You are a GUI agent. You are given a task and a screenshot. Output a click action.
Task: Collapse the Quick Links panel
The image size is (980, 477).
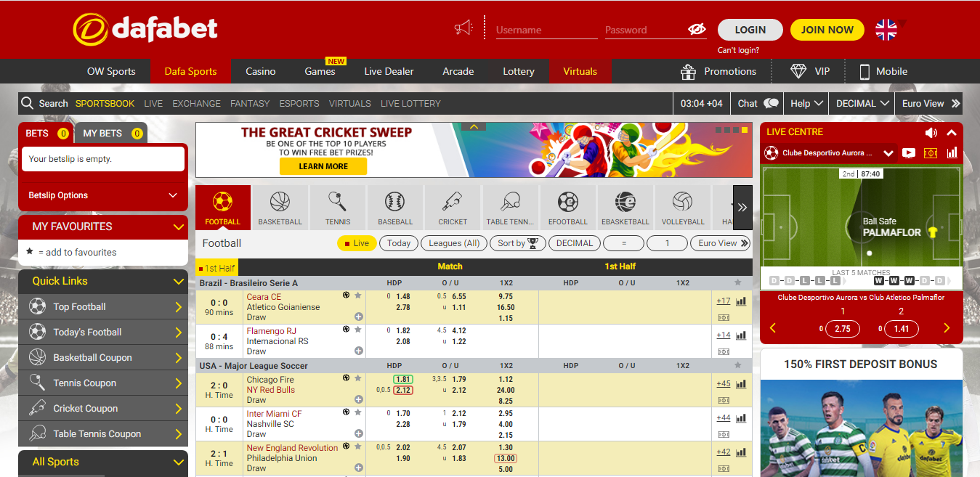pos(179,282)
